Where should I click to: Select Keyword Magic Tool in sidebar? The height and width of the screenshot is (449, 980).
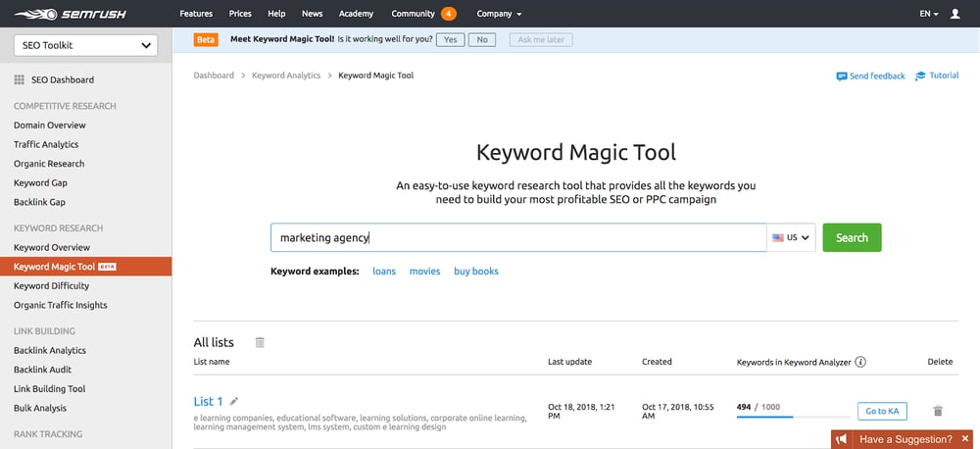click(x=85, y=267)
